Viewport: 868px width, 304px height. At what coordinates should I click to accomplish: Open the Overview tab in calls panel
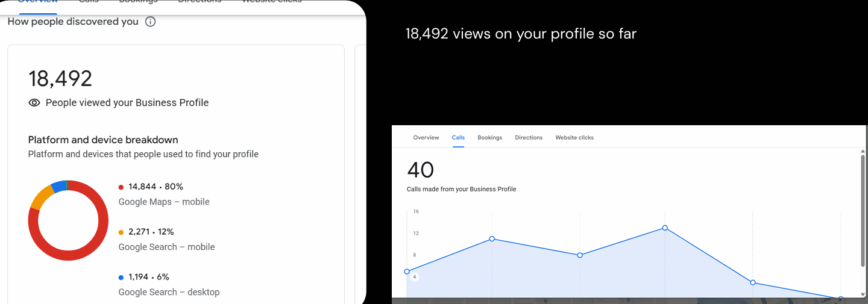(x=426, y=137)
